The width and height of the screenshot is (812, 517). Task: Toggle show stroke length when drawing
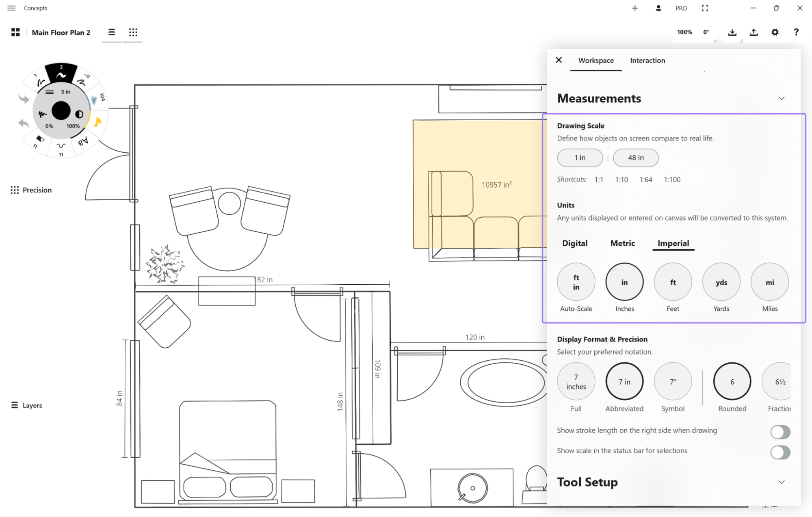tap(780, 432)
